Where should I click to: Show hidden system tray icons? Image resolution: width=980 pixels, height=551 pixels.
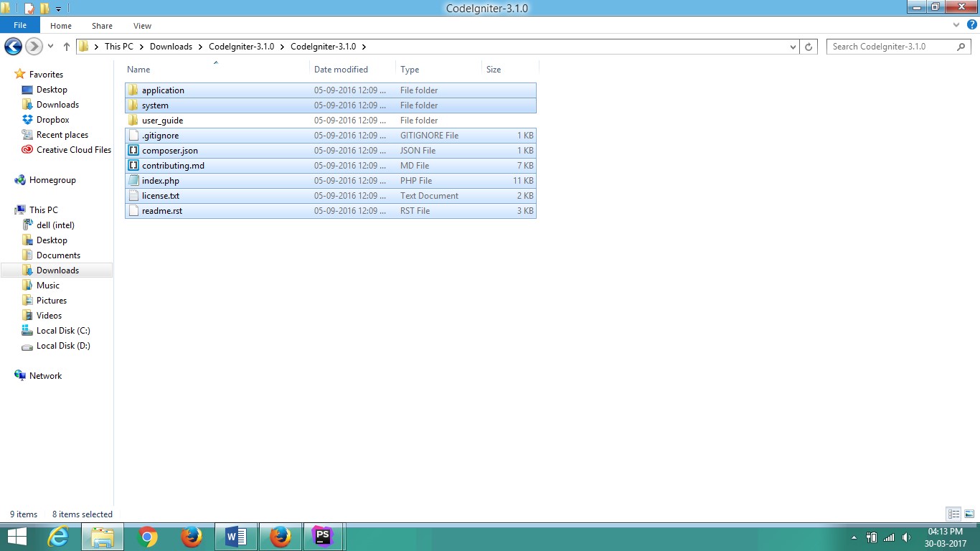click(x=854, y=537)
